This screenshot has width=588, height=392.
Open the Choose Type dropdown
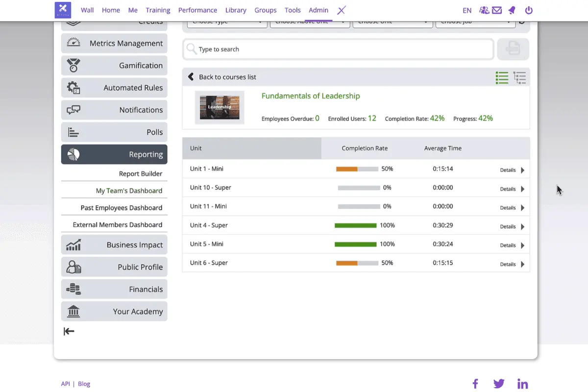click(x=227, y=24)
